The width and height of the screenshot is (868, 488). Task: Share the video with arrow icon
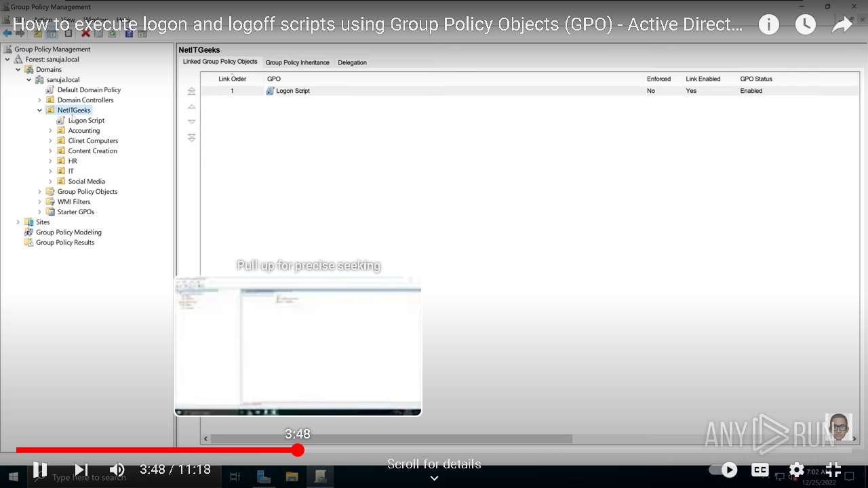coord(842,25)
